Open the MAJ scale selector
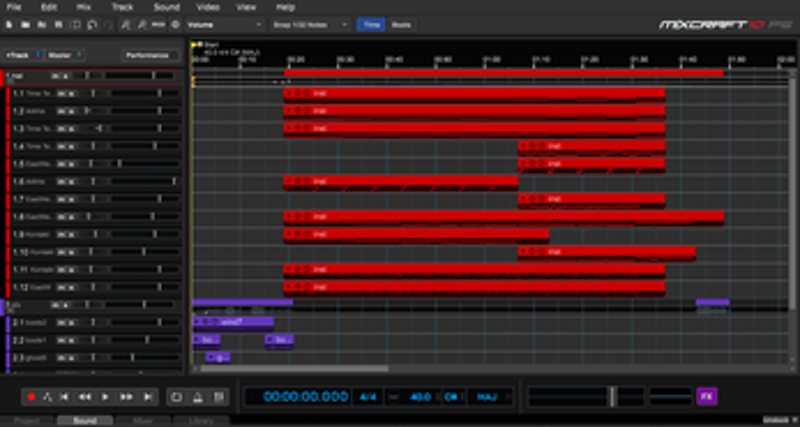The width and height of the screenshot is (800, 427). [490, 397]
